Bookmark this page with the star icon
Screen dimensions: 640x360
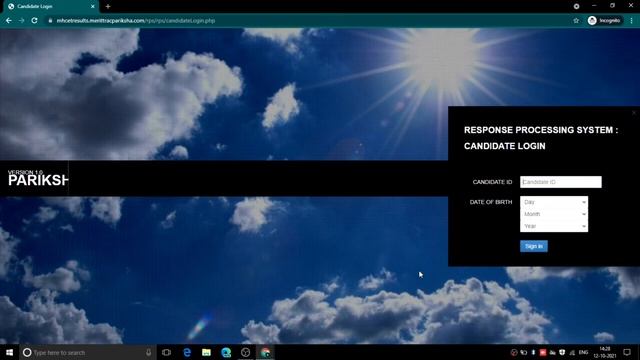point(576,20)
